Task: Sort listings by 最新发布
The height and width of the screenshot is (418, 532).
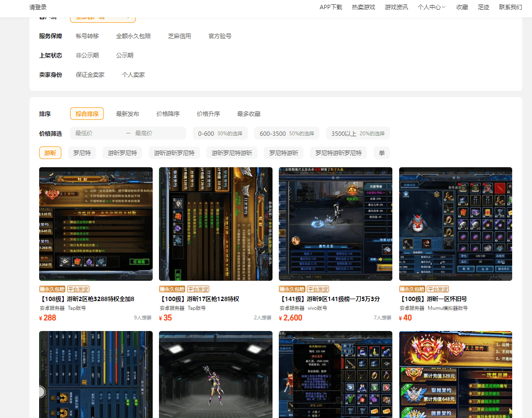Action: (x=128, y=114)
